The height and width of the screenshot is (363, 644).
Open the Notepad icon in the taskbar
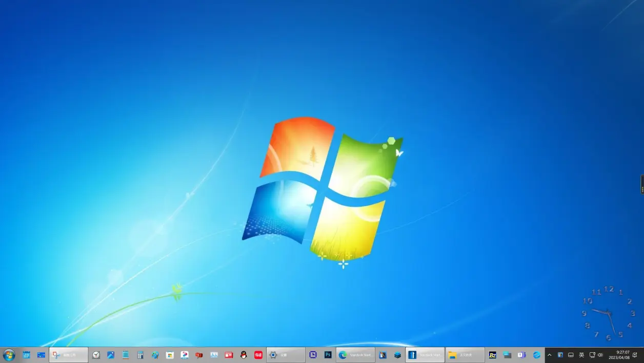point(126,355)
